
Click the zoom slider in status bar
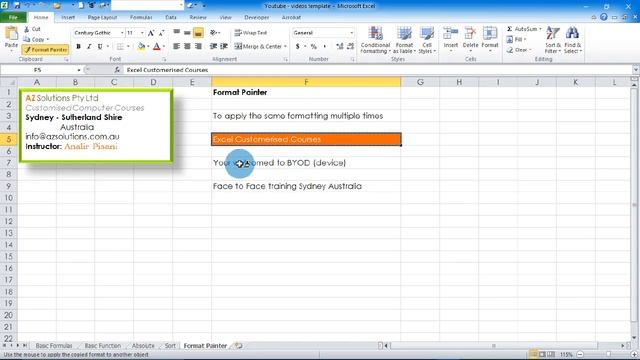(608, 355)
